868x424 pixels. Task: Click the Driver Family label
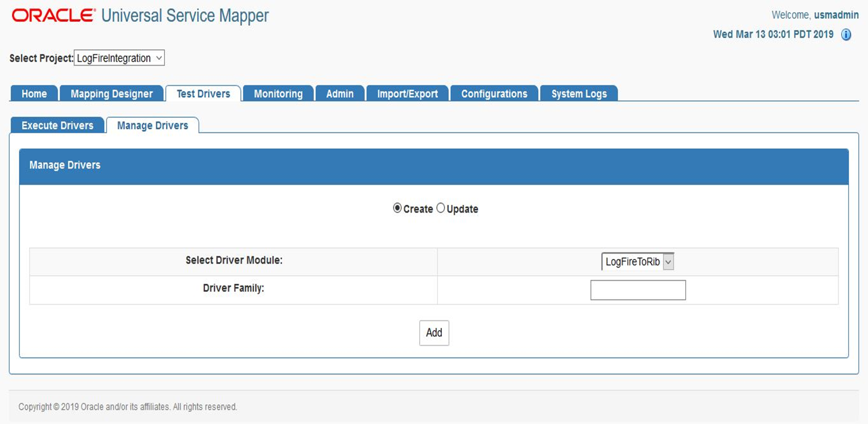tap(233, 288)
